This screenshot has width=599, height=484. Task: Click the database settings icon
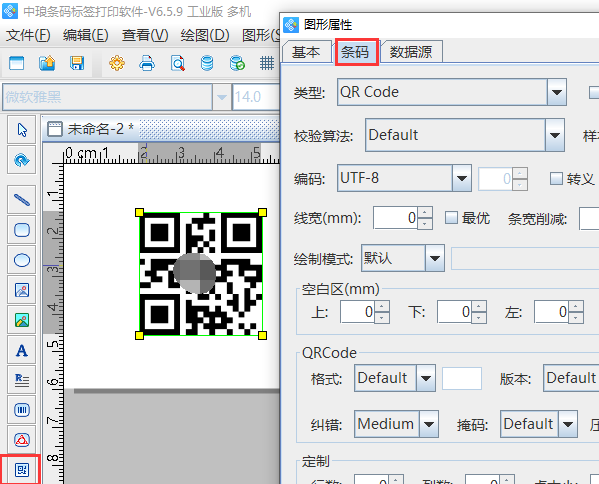pos(207,63)
